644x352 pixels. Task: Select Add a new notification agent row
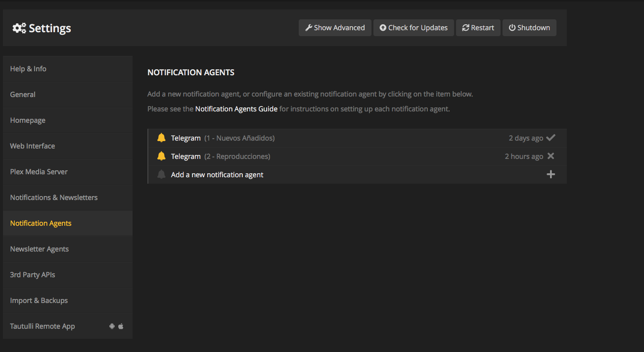point(217,175)
